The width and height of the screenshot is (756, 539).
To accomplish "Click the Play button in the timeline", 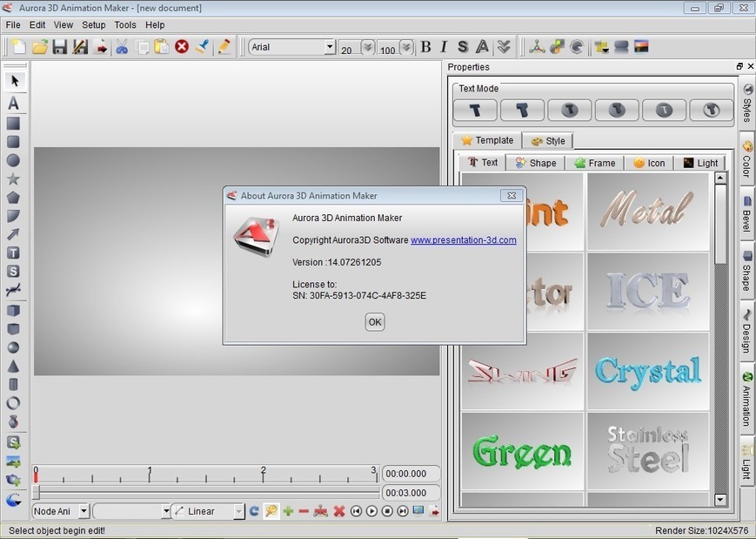I will (x=371, y=511).
